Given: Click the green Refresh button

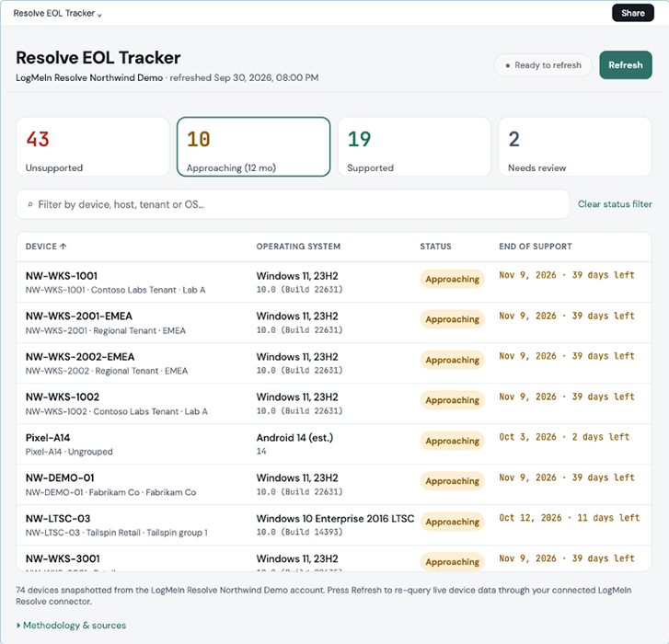Looking at the screenshot, I should point(626,64).
